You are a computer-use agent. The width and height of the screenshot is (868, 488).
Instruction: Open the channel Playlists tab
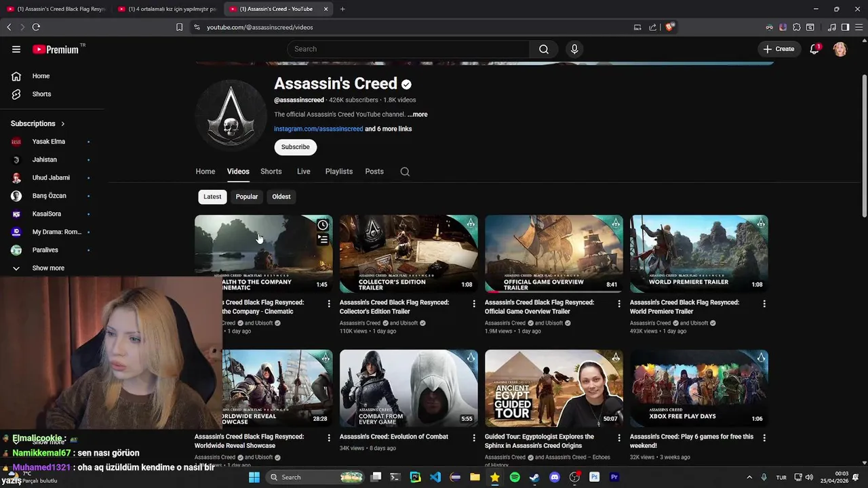click(x=339, y=171)
